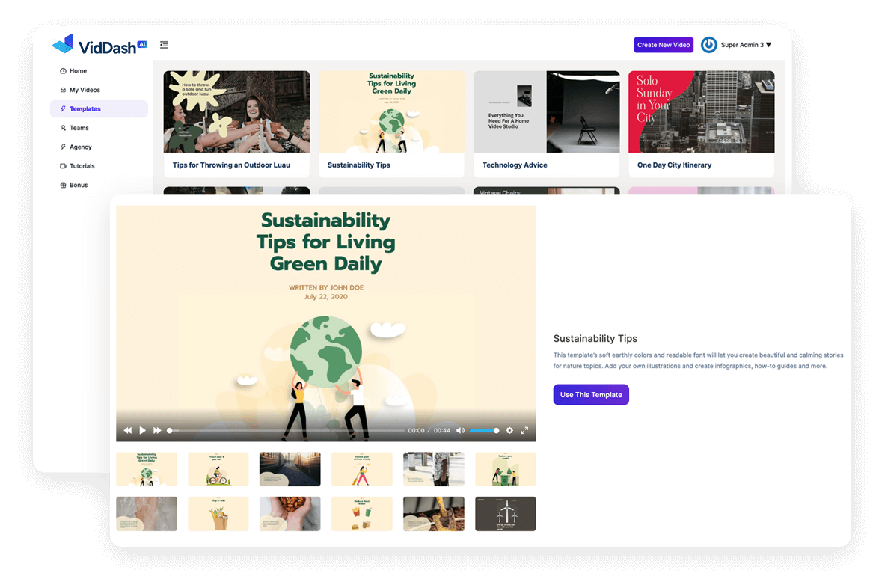Open Bonus in the sidebar
Image resolution: width=870 pixels, height=588 pixels.
(x=99, y=186)
